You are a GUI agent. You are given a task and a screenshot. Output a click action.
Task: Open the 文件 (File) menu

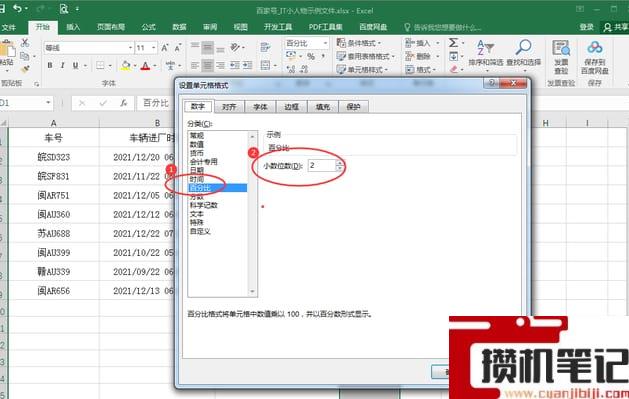tap(8, 27)
